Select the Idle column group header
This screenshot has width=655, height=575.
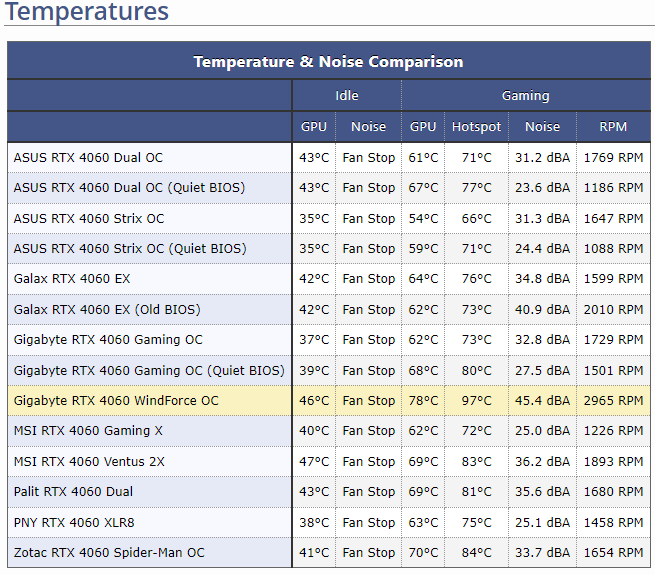346,96
